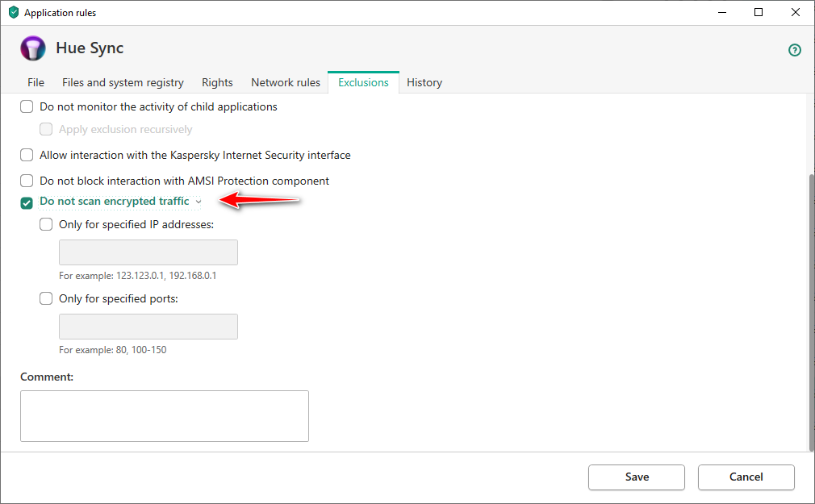Click the IP example text 123.123.0.1, 192.168.0.1
The image size is (815, 504).
(165, 276)
